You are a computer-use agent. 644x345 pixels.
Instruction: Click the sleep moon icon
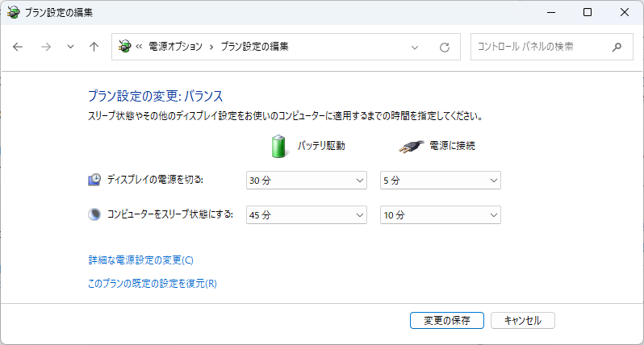pos(94,214)
